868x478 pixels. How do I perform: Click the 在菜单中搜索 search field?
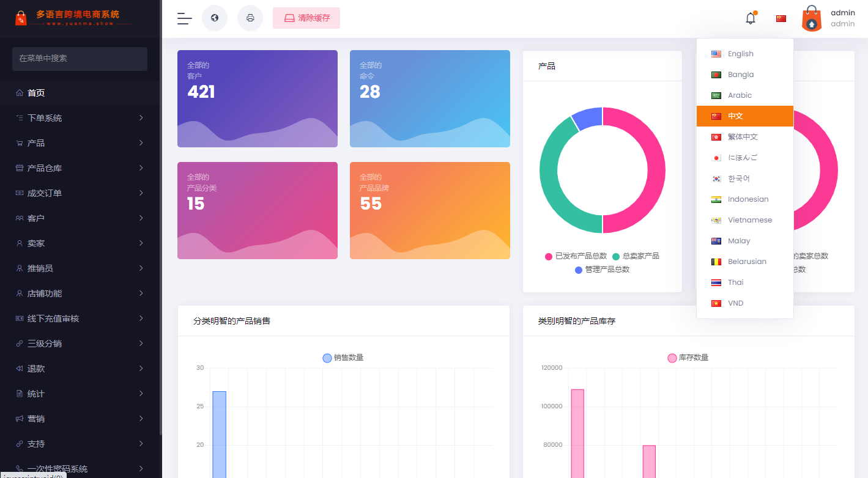[80, 59]
